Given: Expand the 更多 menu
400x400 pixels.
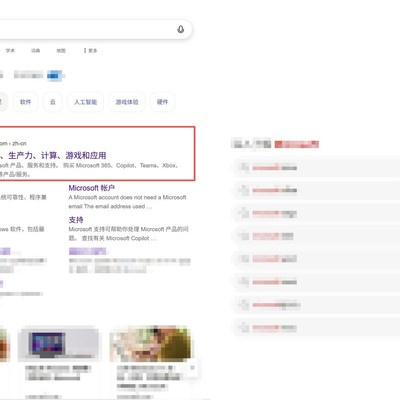Looking at the screenshot, I should (x=90, y=51).
